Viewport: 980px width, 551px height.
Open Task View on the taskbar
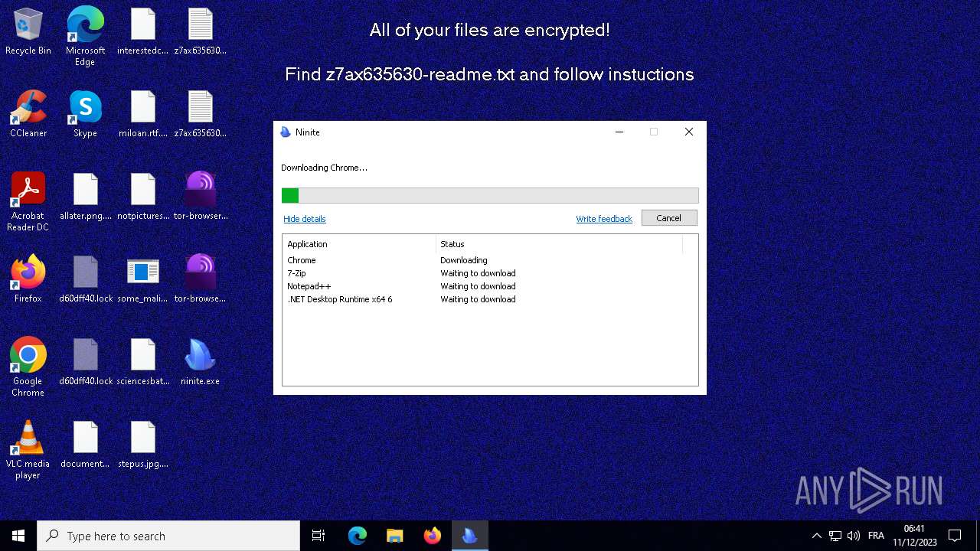click(x=318, y=536)
